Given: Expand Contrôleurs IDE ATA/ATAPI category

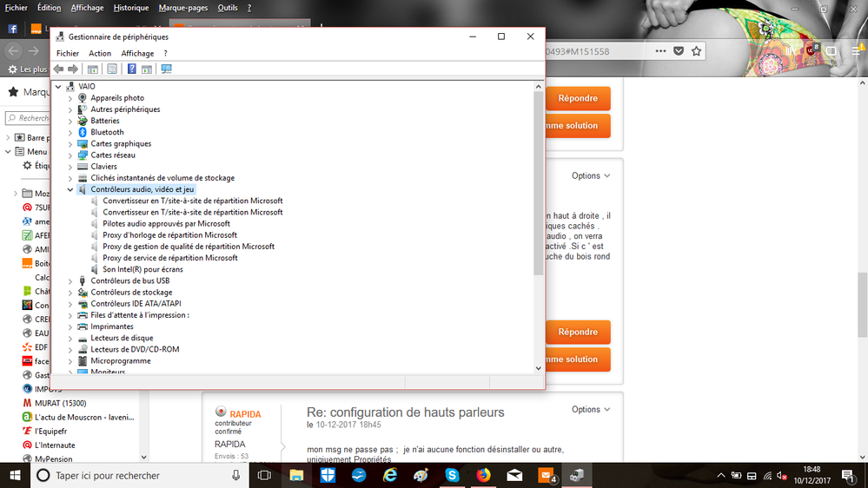Looking at the screenshot, I should tap(70, 304).
